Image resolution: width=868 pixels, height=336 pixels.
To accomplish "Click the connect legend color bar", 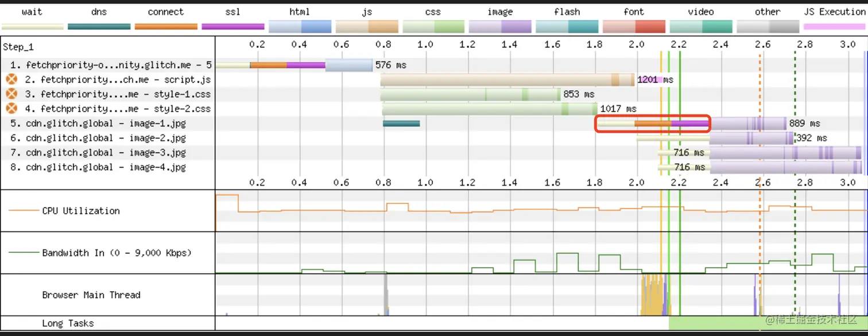I will pyautogui.click(x=166, y=26).
